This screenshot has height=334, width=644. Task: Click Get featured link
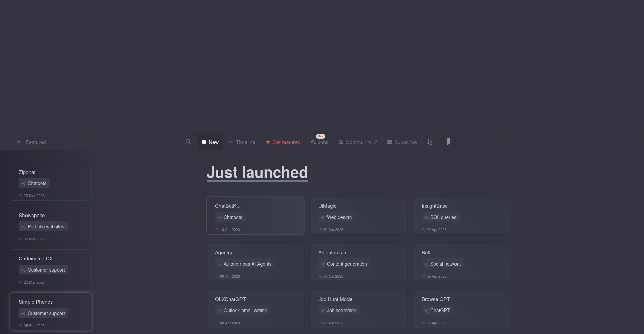[x=283, y=142]
